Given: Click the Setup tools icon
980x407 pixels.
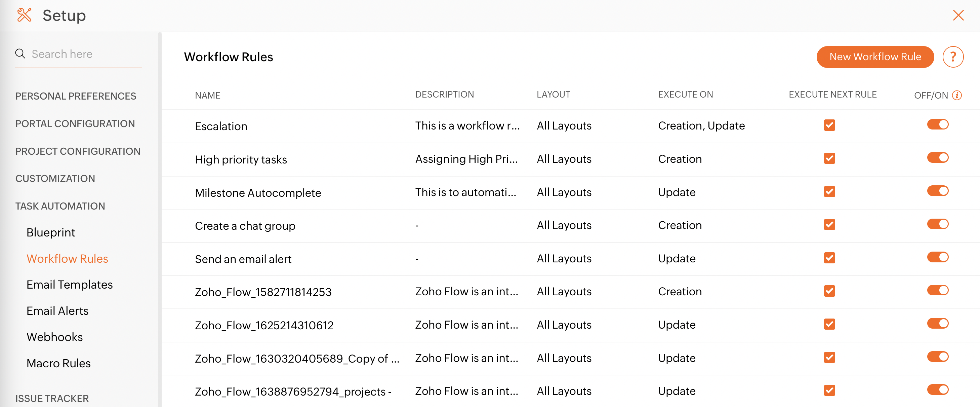Looking at the screenshot, I should 24,15.
